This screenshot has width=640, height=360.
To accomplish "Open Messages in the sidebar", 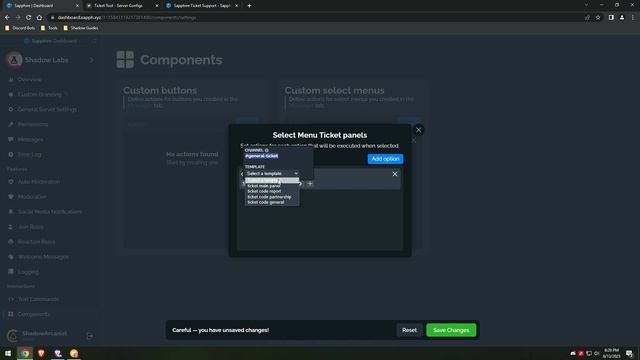I will pyautogui.click(x=30, y=140).
